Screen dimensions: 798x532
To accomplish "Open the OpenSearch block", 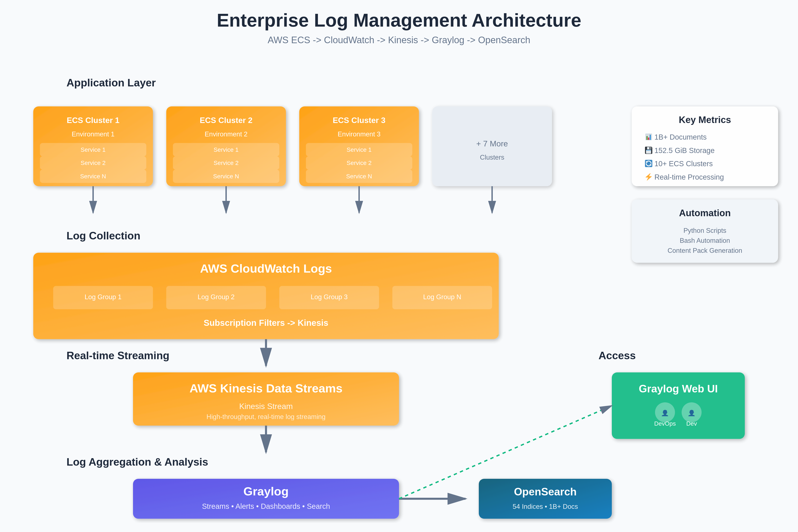I will (x=545, y=498).
